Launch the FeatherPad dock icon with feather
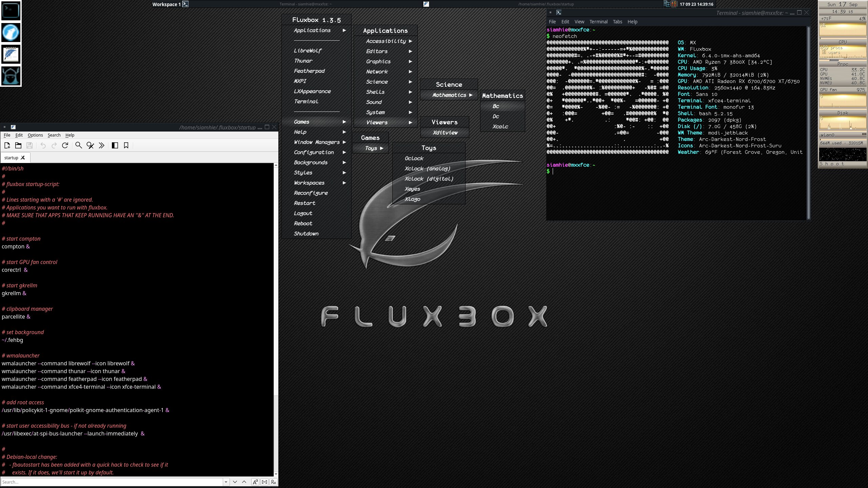 (x=11, y=54)
